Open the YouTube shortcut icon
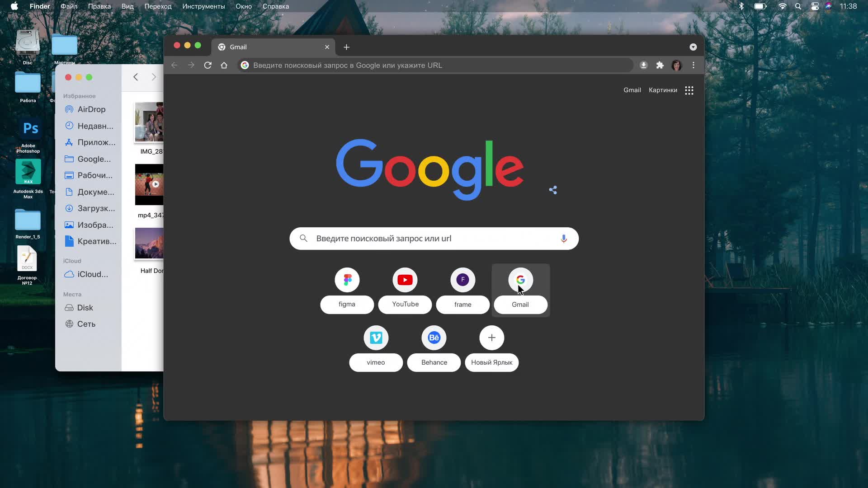The width and height of the screenshot is (868, 488). tap(405, 280)
